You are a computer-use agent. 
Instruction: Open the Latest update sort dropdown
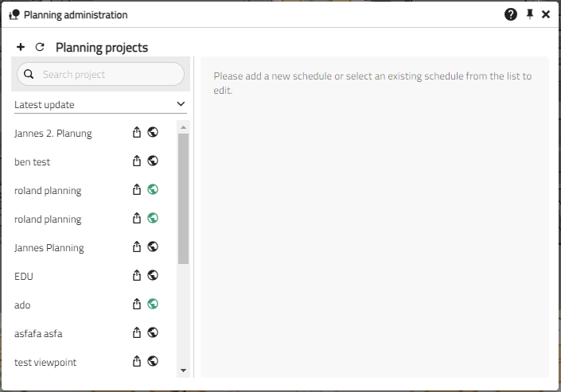click(x=100, y=104)
